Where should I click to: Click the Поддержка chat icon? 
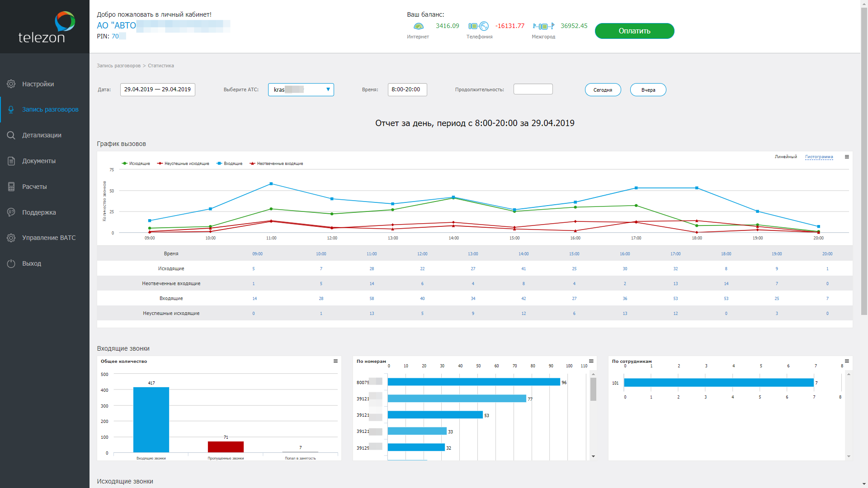11,212
